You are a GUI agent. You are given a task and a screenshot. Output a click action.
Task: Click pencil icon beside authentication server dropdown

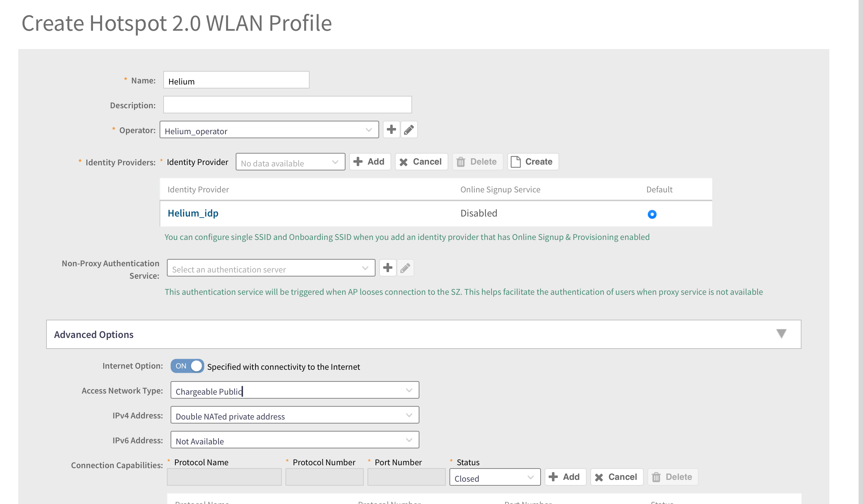pos(405,268)
